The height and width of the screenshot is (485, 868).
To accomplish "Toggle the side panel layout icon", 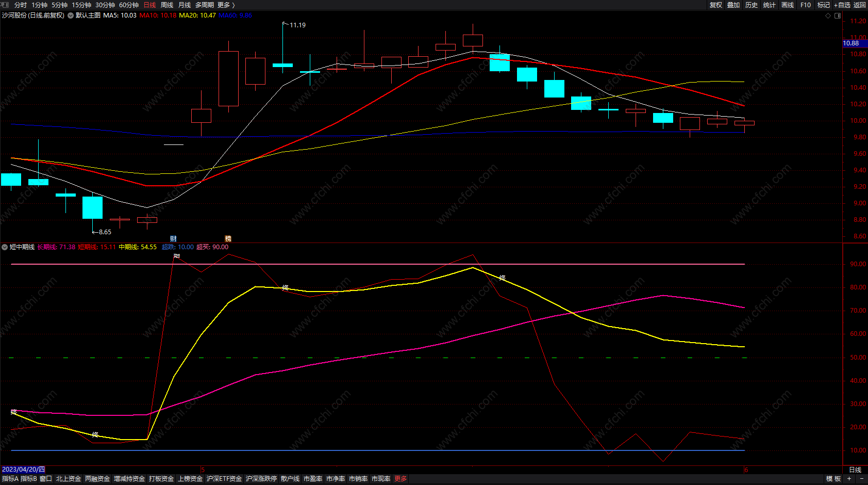I will coord(838,15).
